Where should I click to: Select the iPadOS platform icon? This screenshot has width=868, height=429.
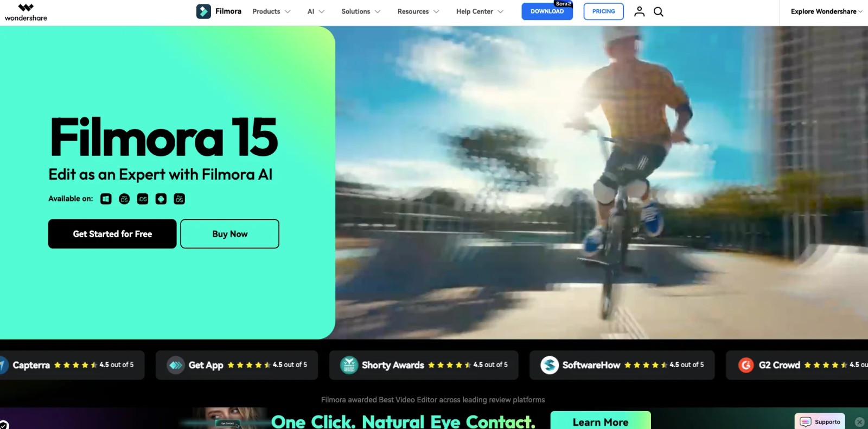180,199
